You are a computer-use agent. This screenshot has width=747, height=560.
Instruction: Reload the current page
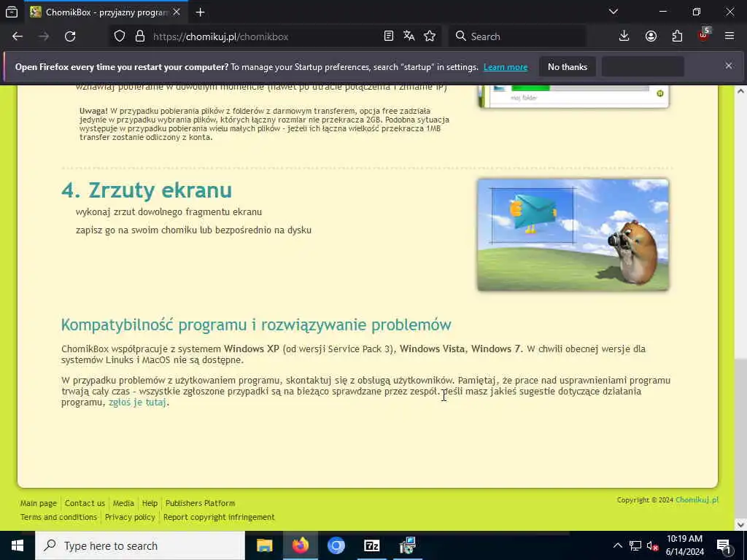[70, 36]
